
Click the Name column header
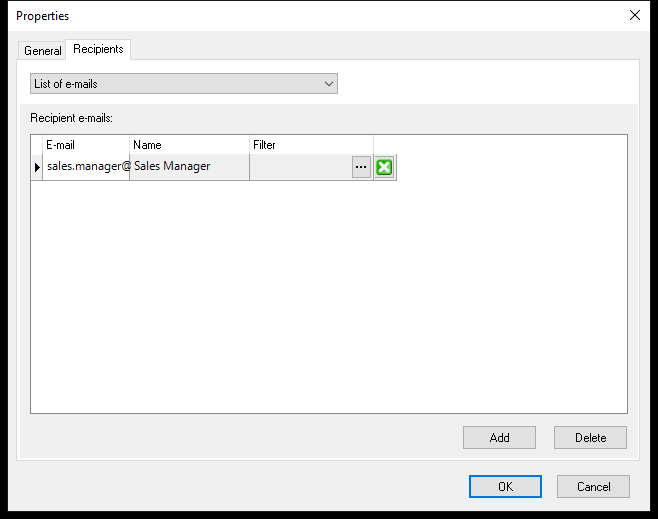click(190, 145)
